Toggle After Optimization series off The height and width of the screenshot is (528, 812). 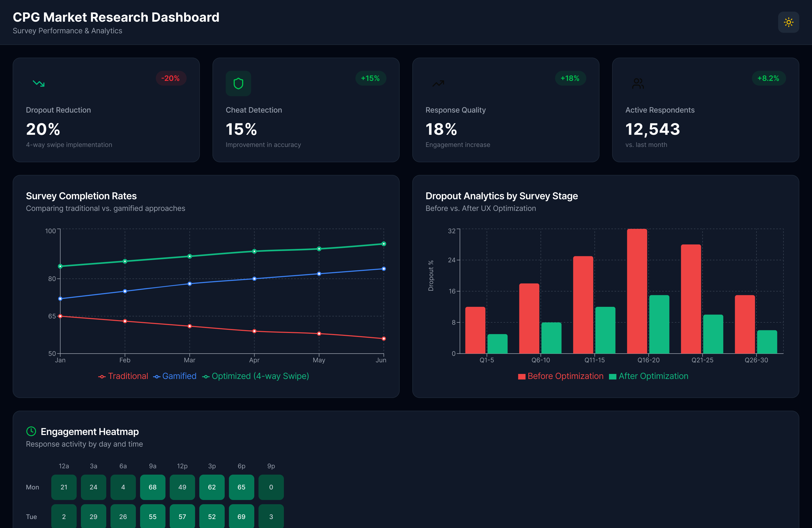(654, 376)
